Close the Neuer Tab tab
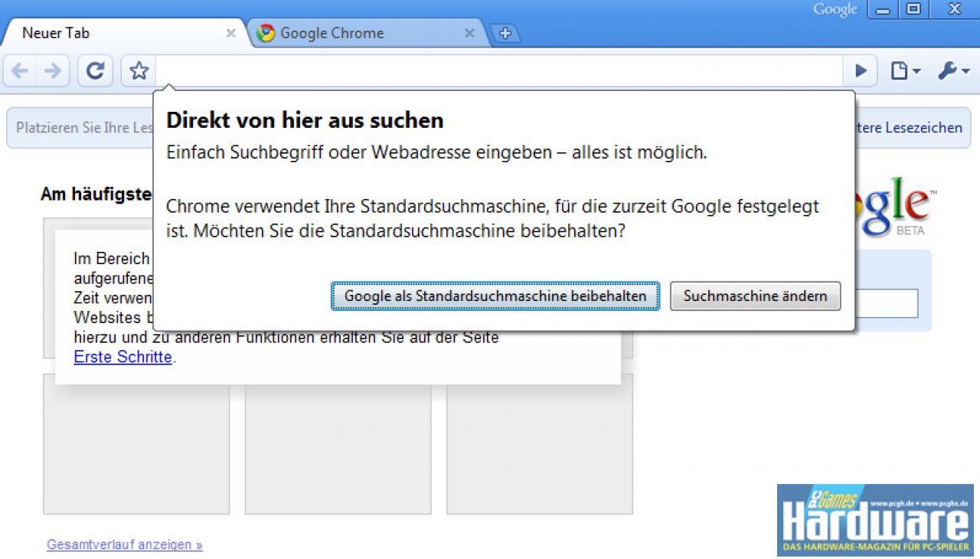This screenshot has width=980, height=559. (231, 33)
